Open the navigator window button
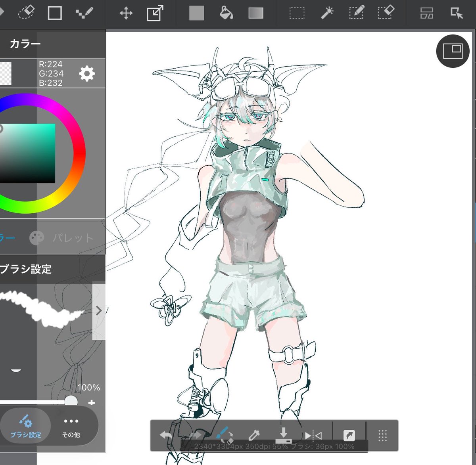This screenshot has height=465, width=476. (453, 51)
